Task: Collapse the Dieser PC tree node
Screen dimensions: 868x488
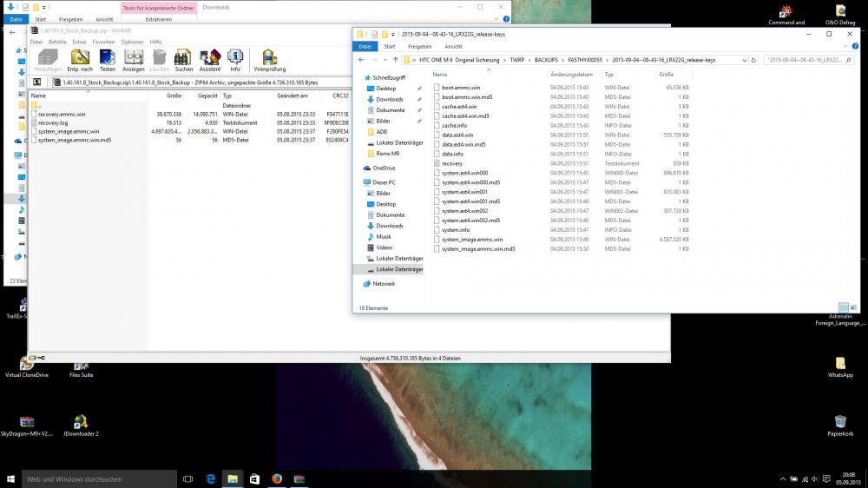Action: tap(358, 182)
